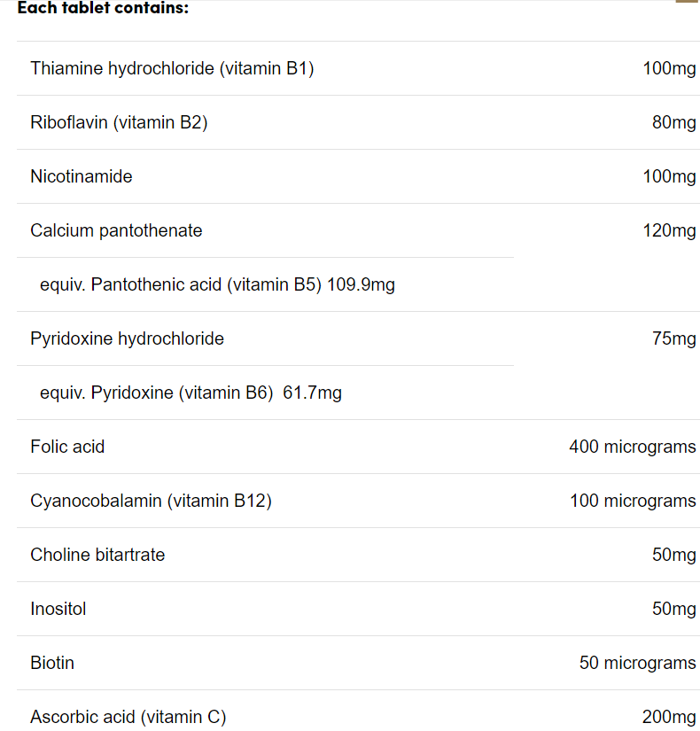
Task: Select the Cyanocobalamin (vitamin B12) label
Action: 152,502
